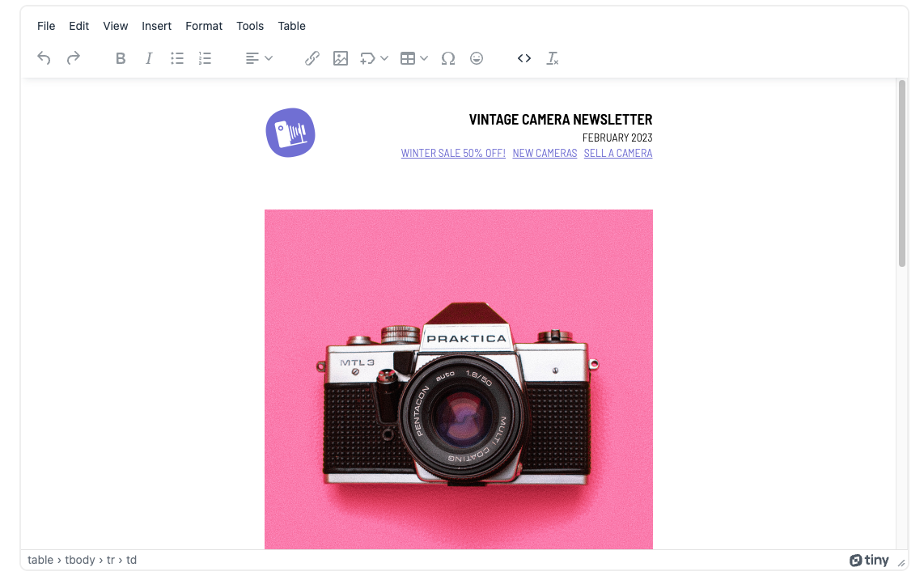924x580 pixels.
Task: Click the SELL A CAMERA link
Action: click(617, 153)
